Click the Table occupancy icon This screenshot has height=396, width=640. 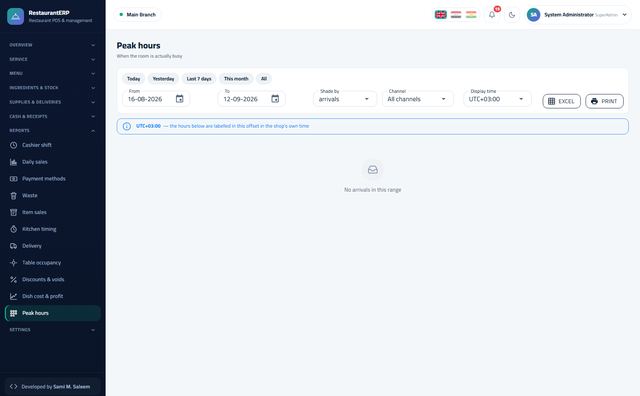[x=13, y=263]
